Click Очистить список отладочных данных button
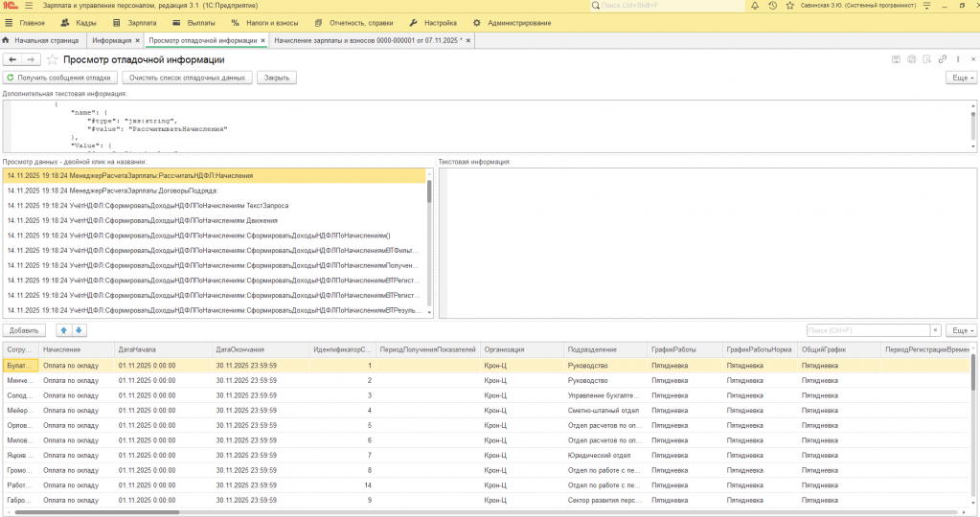 click(188, 79)
